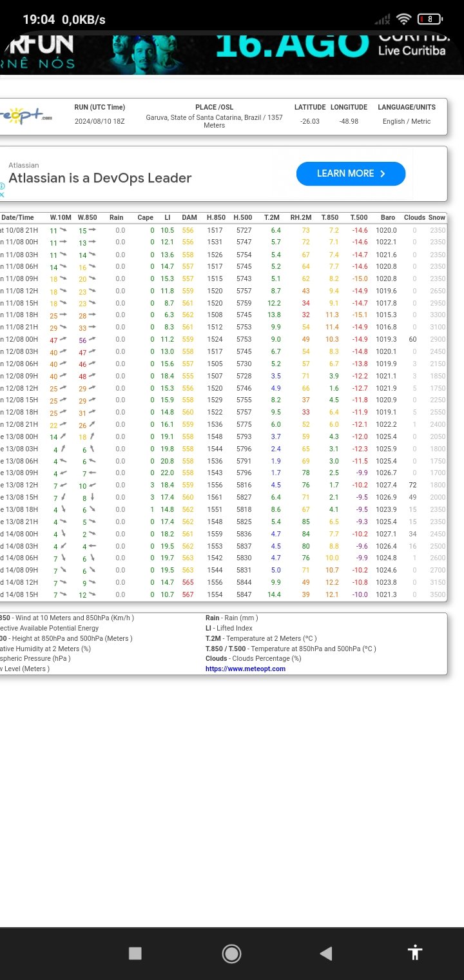Click the Cape column header
This screenshot has width=464, height=980.
[x=145, y=218]
